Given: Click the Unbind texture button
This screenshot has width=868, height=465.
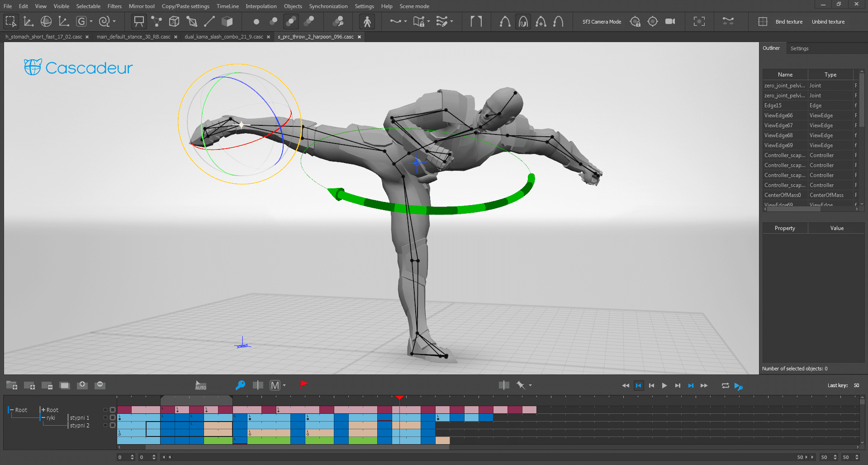Looking at the screenshot, I should [828, 22].
